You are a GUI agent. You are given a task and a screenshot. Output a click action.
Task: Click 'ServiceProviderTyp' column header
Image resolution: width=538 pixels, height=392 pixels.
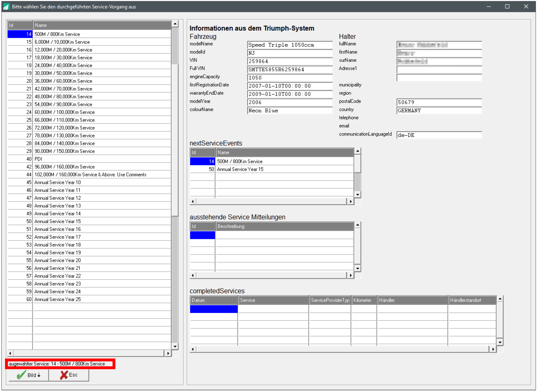(x=330, y=300)
